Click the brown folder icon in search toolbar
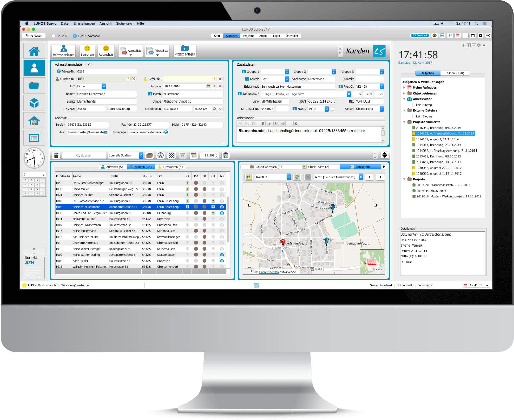 [150, 155]
